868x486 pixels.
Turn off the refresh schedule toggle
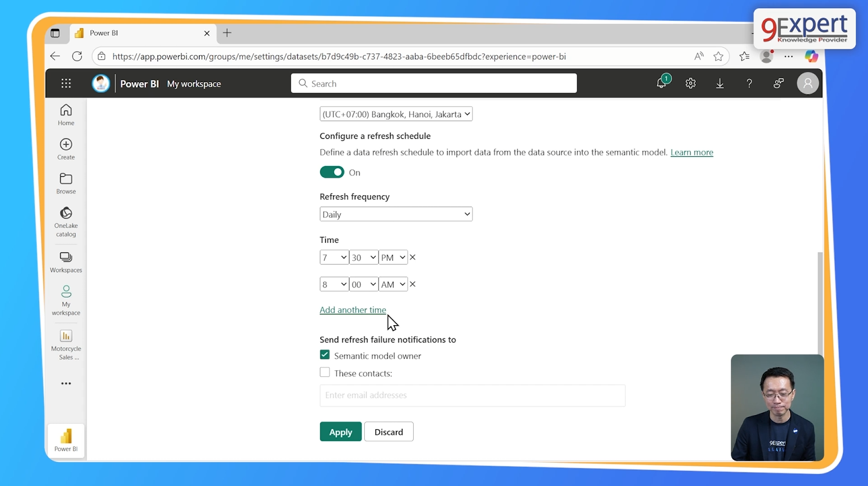[332, 172]
